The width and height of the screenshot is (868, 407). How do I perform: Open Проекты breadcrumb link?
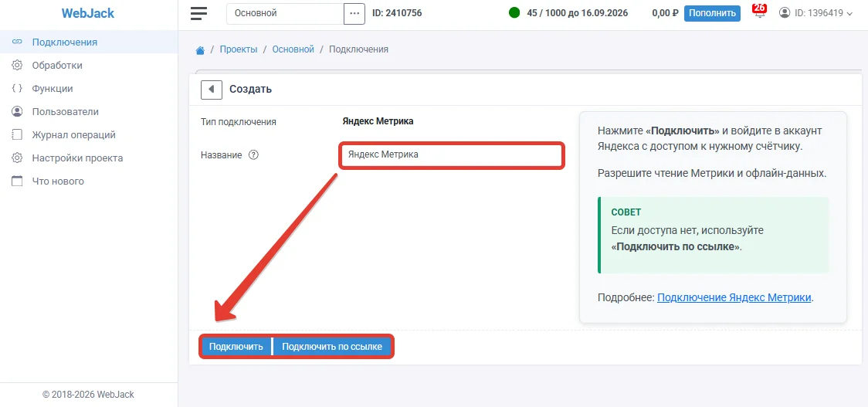pyautogui.click(x=239, y=49)
